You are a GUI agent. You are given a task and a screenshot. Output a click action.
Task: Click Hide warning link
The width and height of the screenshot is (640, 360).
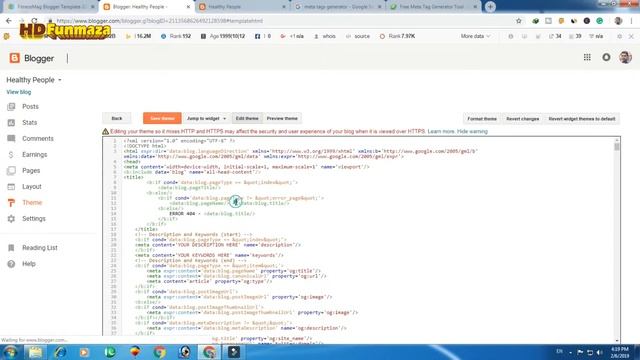coord(472,131)
